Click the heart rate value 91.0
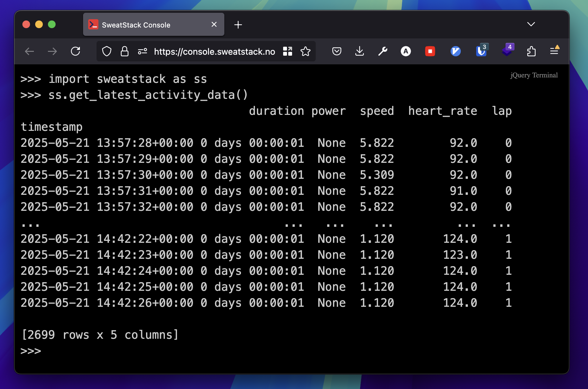 click(x=463, y=191)
